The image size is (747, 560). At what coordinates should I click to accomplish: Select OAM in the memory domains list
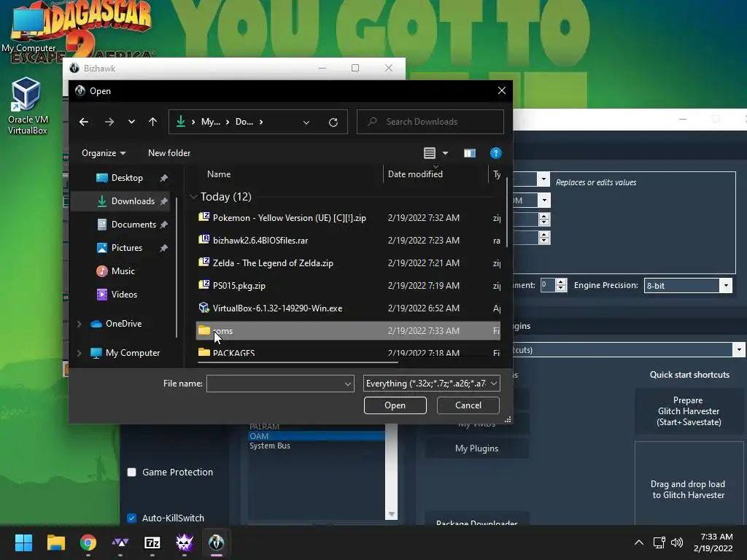[x=316, y=436]
